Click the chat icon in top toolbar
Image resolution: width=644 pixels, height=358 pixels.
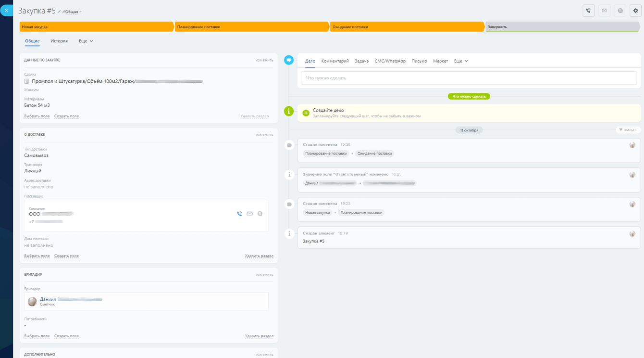620,11
